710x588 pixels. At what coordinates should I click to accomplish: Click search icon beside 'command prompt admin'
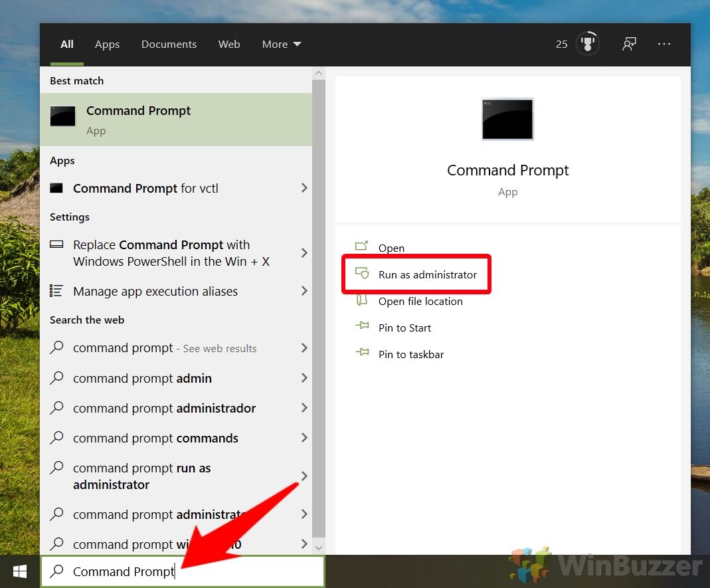click(x=56, y=377)
